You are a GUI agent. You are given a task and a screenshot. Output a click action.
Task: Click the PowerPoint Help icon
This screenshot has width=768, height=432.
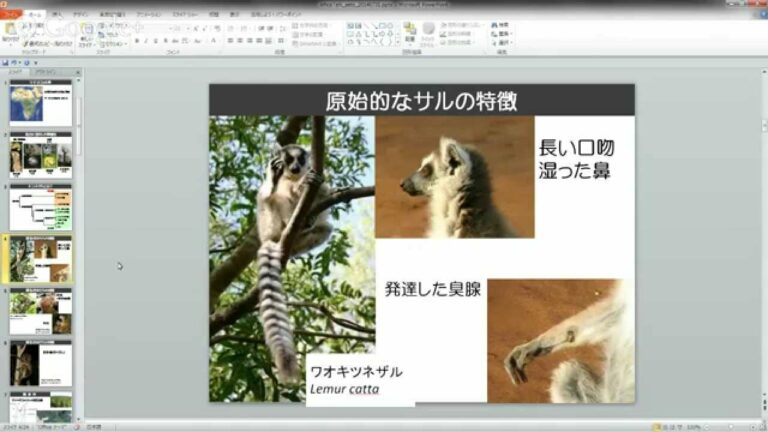757,14
